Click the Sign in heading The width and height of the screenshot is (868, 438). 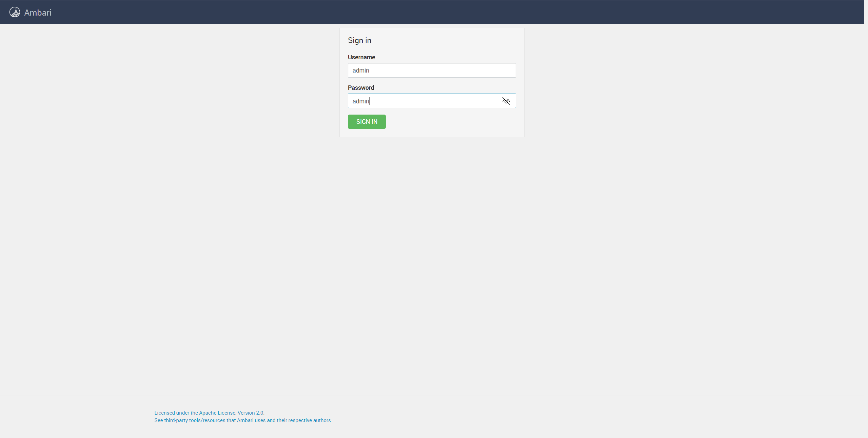point(359,40)
